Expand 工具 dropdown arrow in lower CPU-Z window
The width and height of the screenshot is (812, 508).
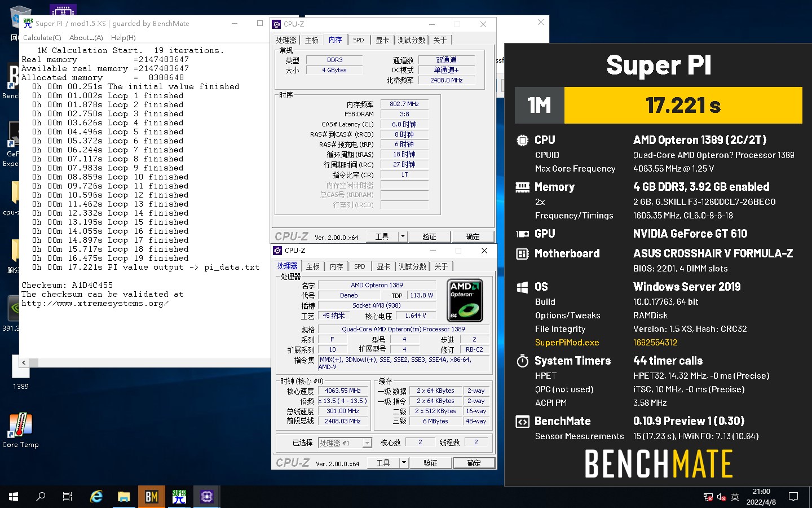click(x=404, y=463)
